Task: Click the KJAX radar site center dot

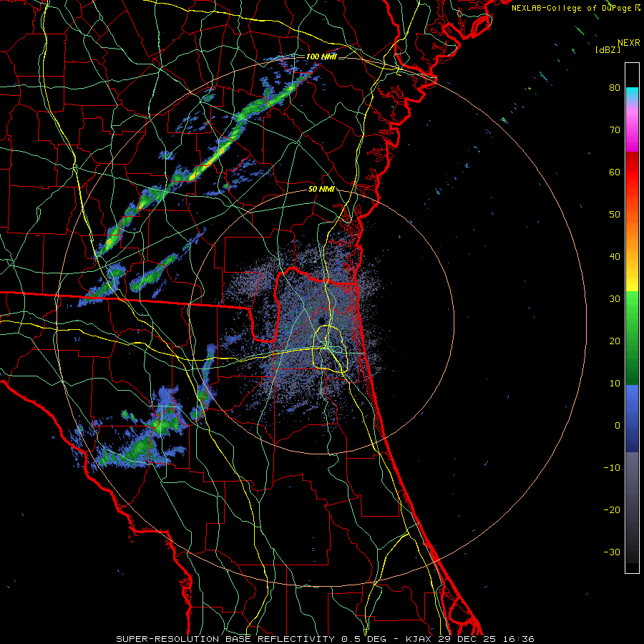Action: click(x=321, y=321)
